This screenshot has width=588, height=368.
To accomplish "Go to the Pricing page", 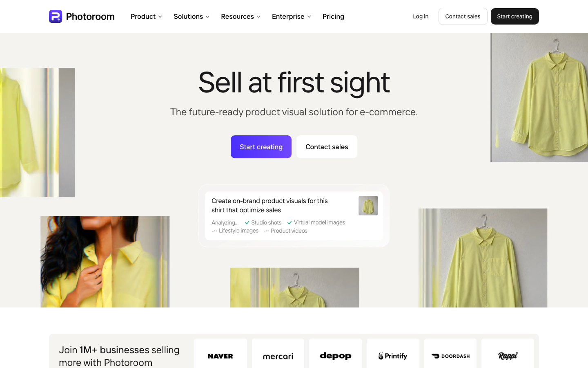I will pyautogui.click(x=333, y=16).
